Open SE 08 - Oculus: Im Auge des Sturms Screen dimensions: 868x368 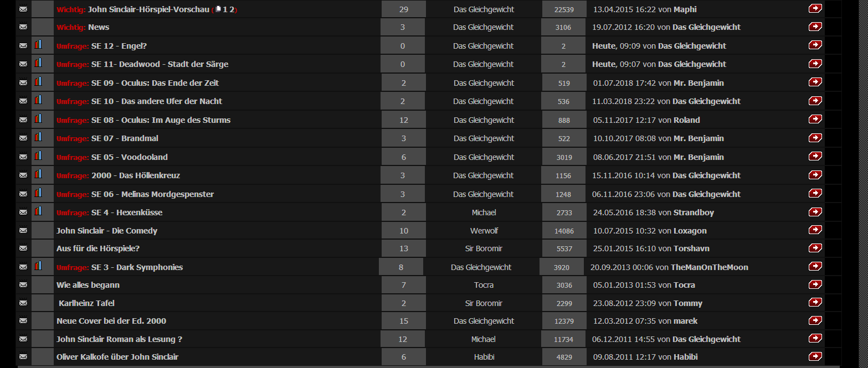click(161, 120)
